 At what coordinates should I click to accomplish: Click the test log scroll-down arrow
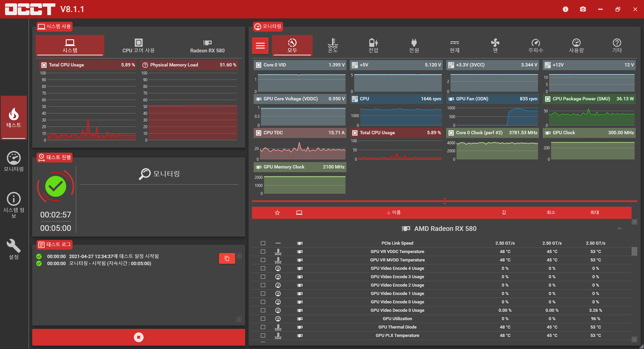pos(239,319)
